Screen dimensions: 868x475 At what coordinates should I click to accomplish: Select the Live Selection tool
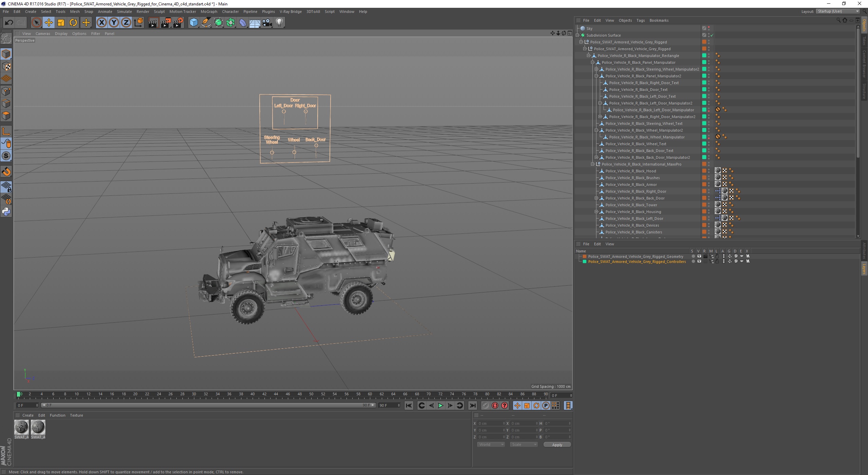click(36, 23)
